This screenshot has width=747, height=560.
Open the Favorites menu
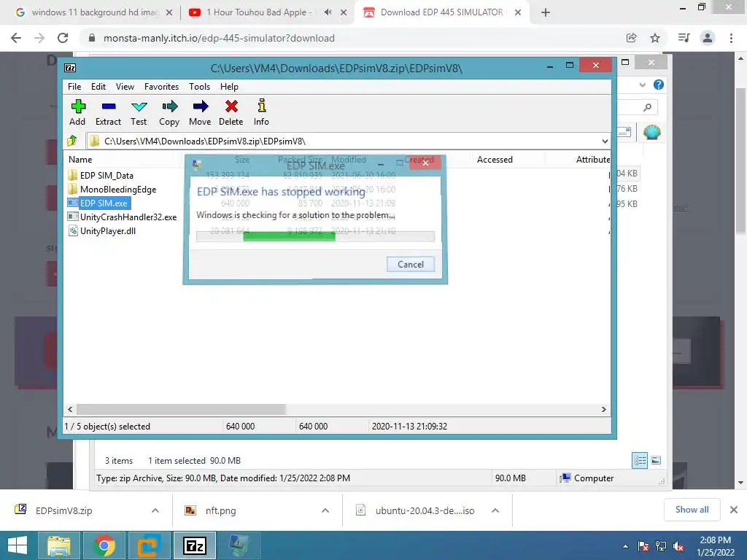pyautogui.click(x=161, y=87)
